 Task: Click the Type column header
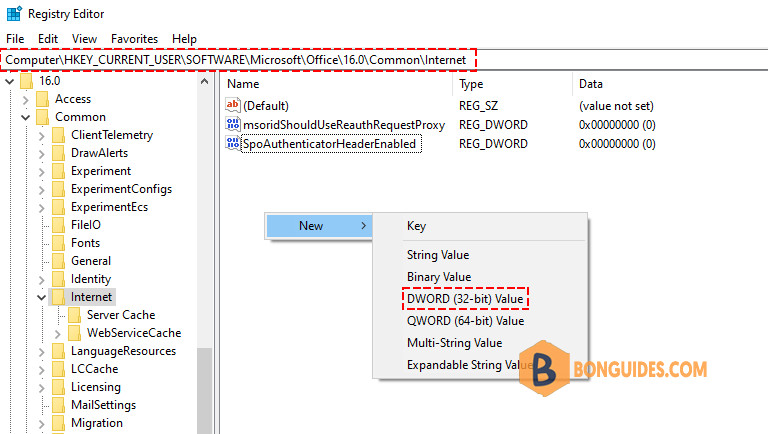[471, 84]
